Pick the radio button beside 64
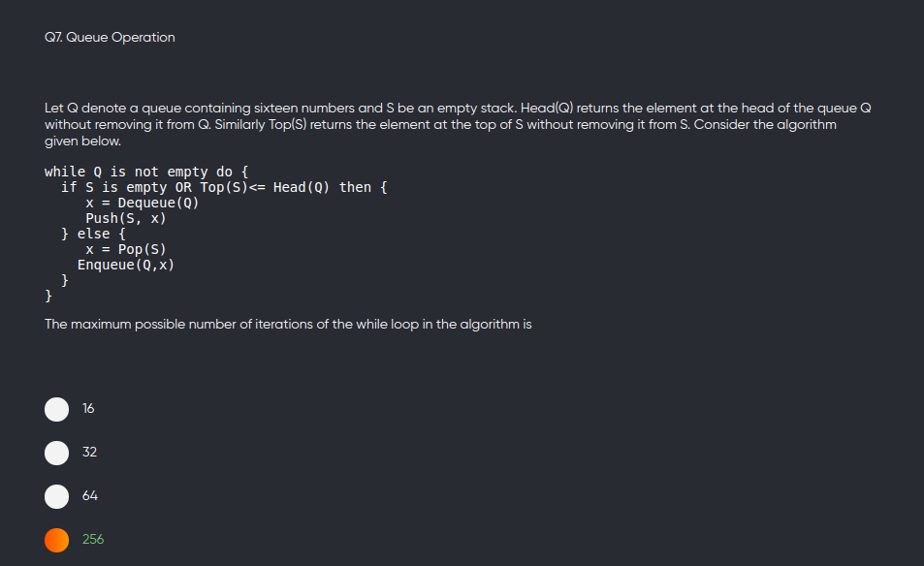 pyautogui.click(x=56, y=496)
